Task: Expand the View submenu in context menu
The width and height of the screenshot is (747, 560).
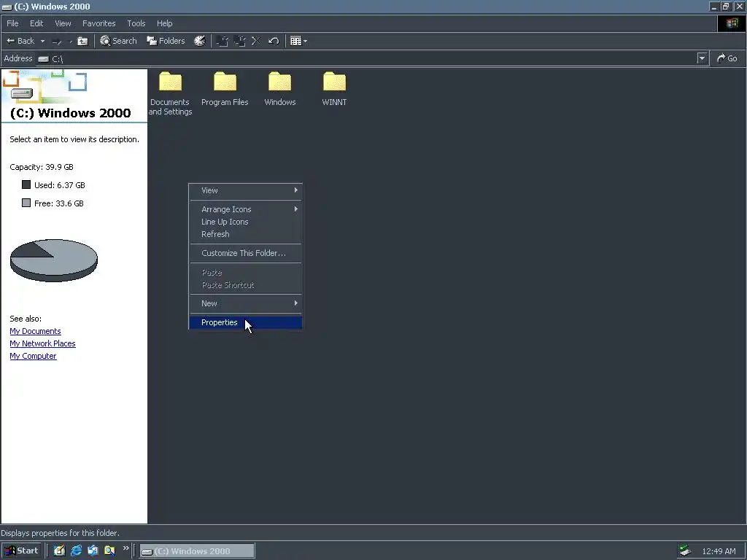Action: pyautogui.click(x=246, y=190)
